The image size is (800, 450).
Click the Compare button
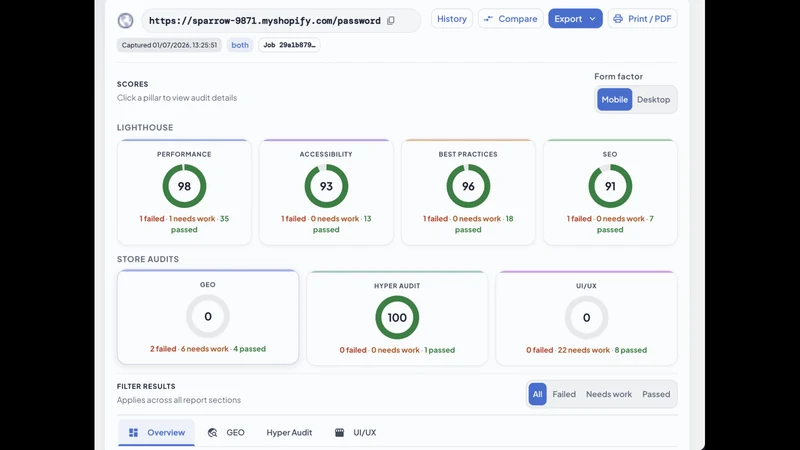pyautogui.click(x=510, y=19)
